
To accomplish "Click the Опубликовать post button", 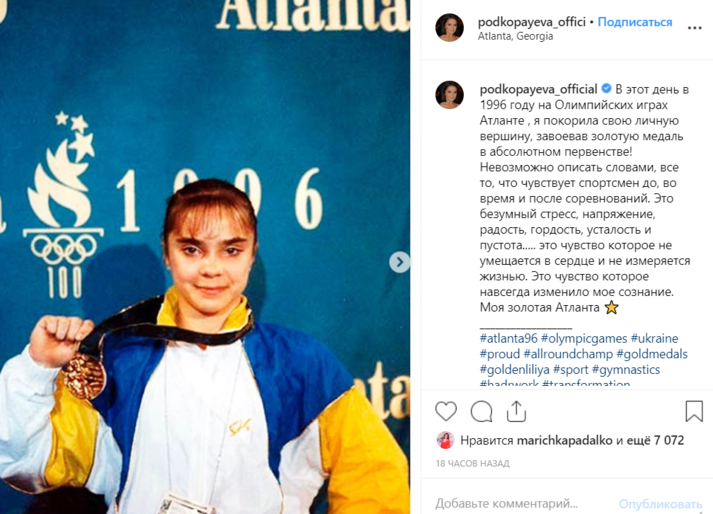I will tap(660, 504).
